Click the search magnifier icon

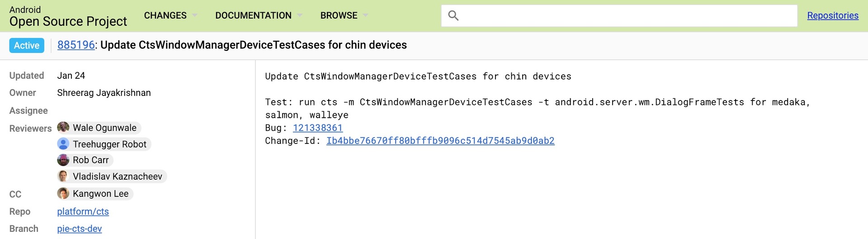point(453,16)
